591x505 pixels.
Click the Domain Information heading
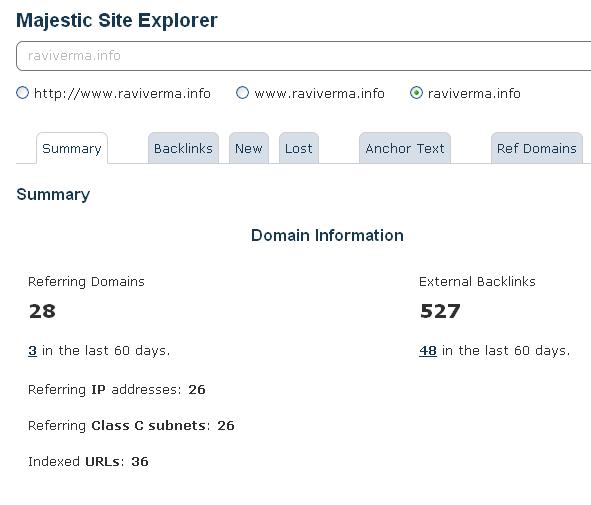pos(327,235)
